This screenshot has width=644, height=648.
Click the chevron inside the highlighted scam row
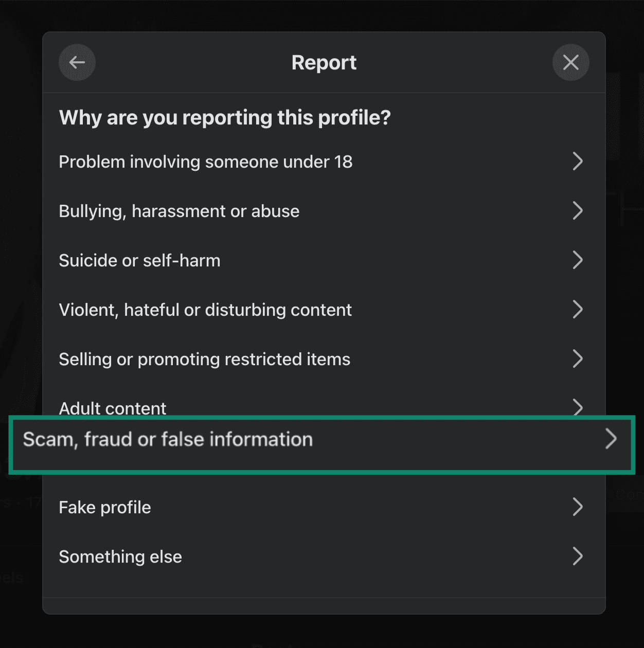click(611, 439)
